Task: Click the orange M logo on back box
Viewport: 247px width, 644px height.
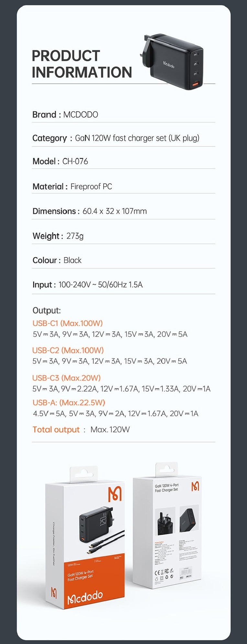Action: click(x=195, y=486)
